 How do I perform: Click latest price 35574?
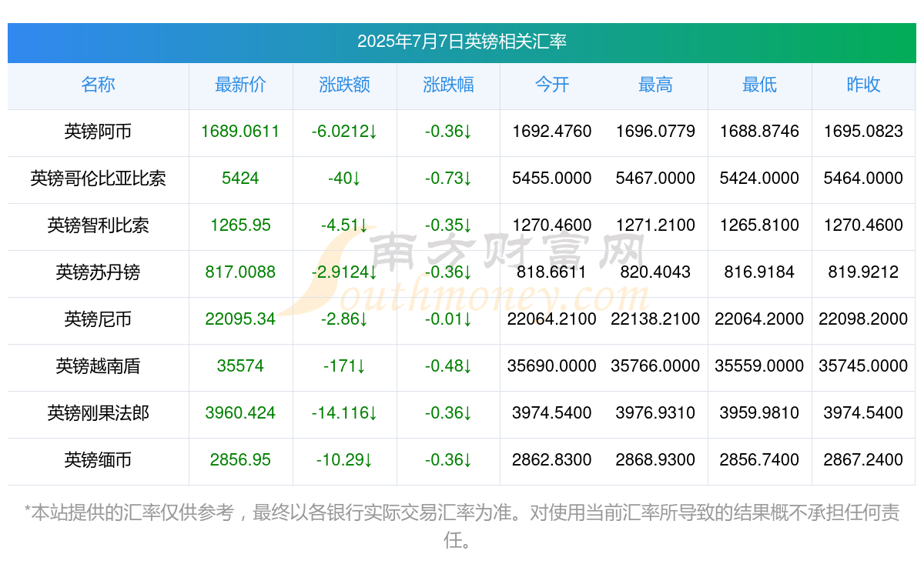coord(240,366)
